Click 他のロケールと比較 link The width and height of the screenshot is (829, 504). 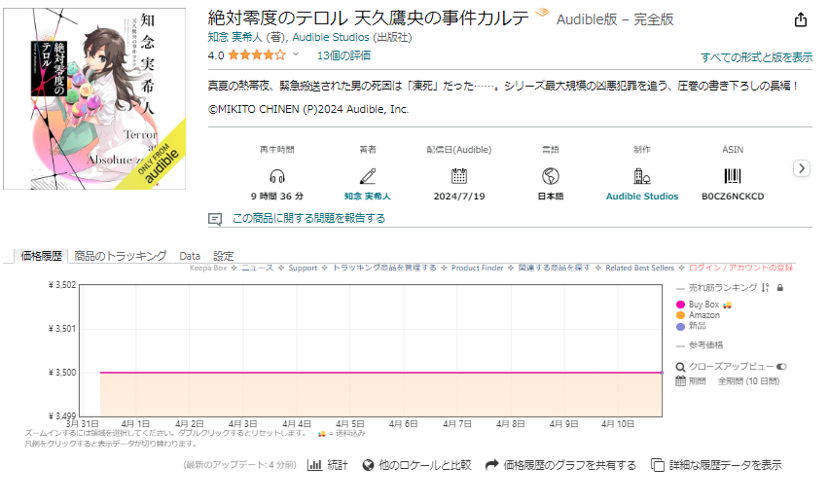[424, 465]
